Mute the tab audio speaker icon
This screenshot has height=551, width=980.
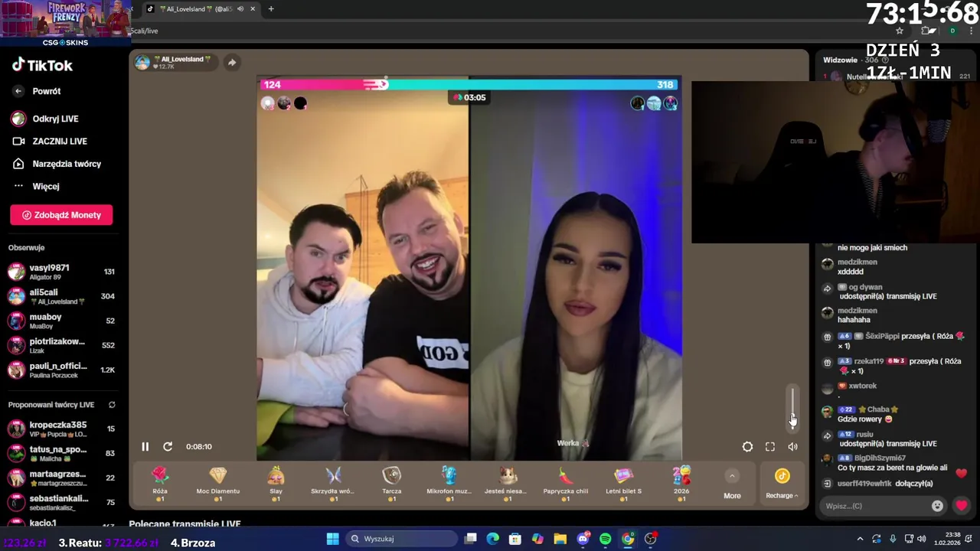point(240,9)
